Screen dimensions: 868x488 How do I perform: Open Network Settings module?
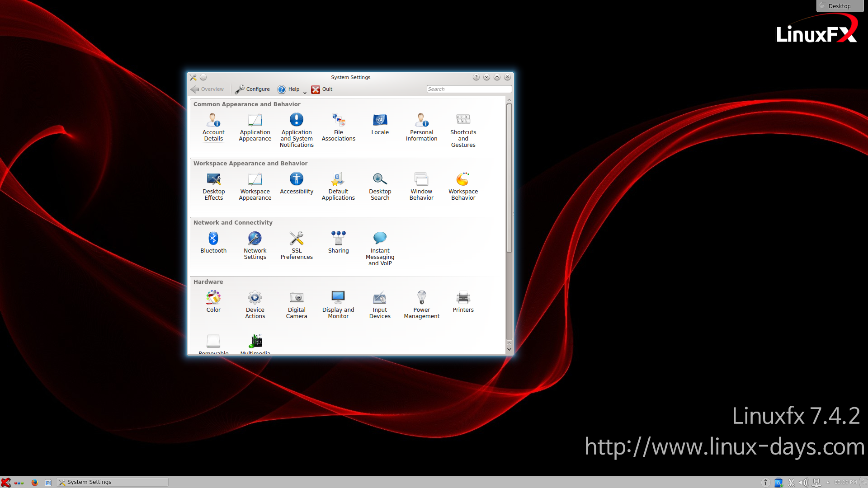[255, 245]
